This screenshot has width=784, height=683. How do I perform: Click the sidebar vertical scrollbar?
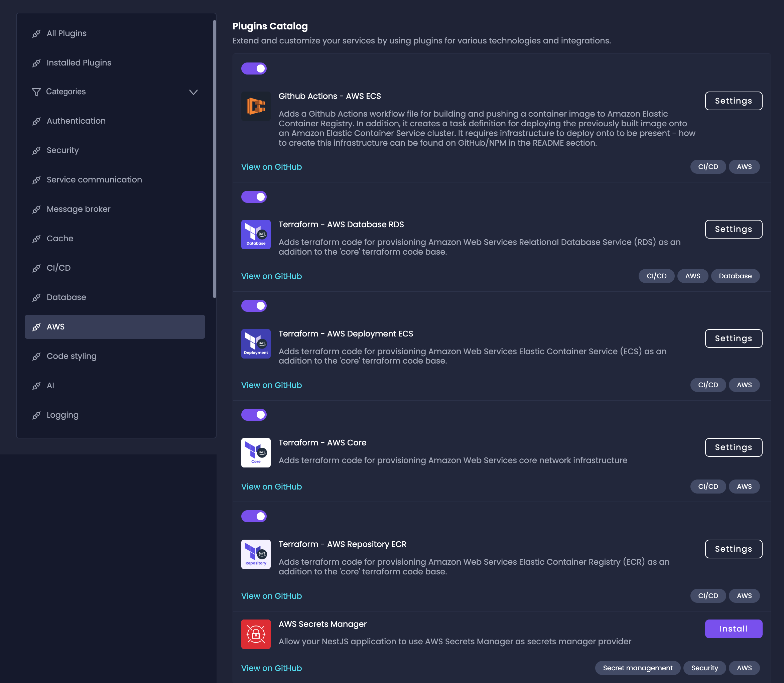[x=214, y=159]
